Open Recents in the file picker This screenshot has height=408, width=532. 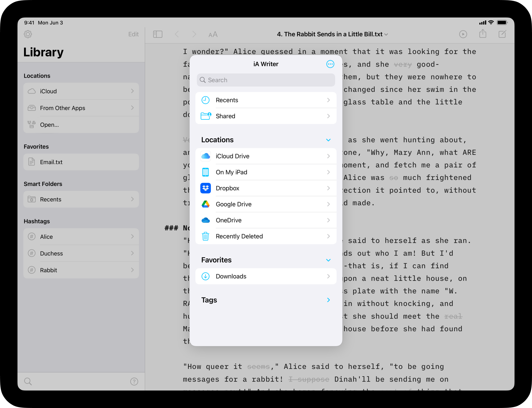[x=266, y=100]
